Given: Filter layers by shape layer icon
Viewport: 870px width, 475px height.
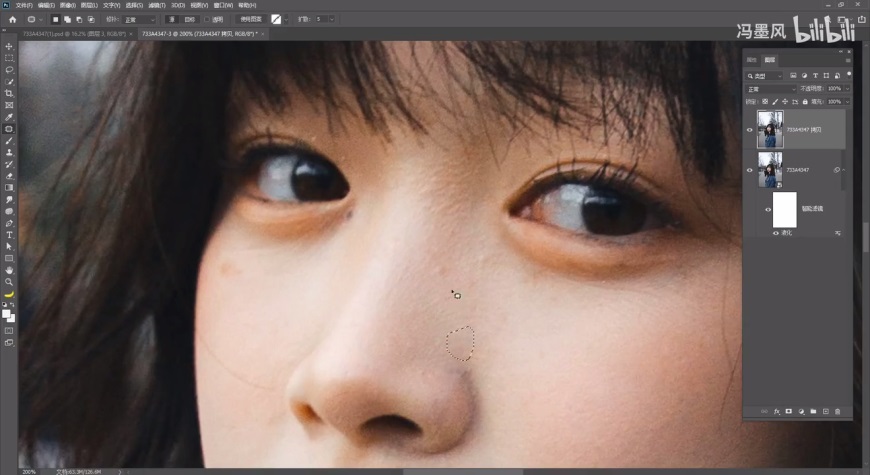Looking at the screenshot, I should pos(826,75).
